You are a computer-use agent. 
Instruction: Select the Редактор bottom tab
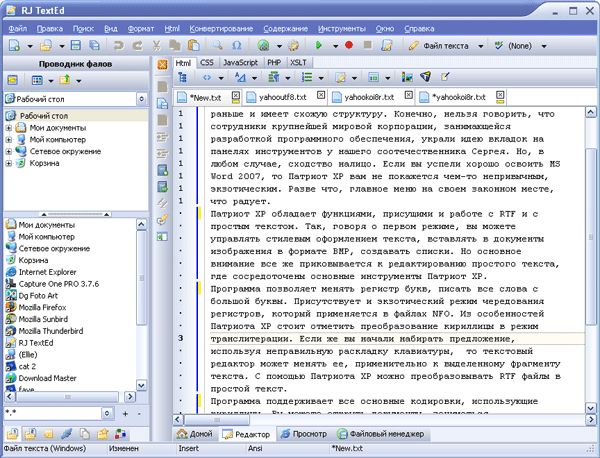pos(246,434)
